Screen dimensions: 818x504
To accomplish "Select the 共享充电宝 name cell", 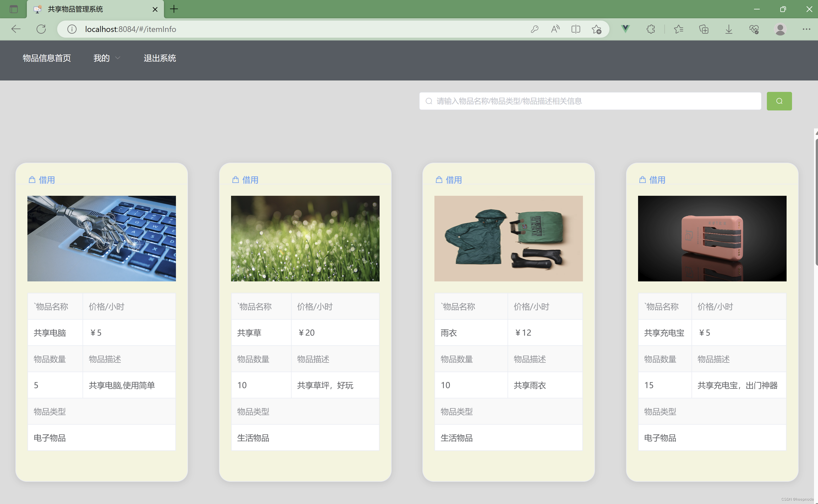I will tap(665, 333).
